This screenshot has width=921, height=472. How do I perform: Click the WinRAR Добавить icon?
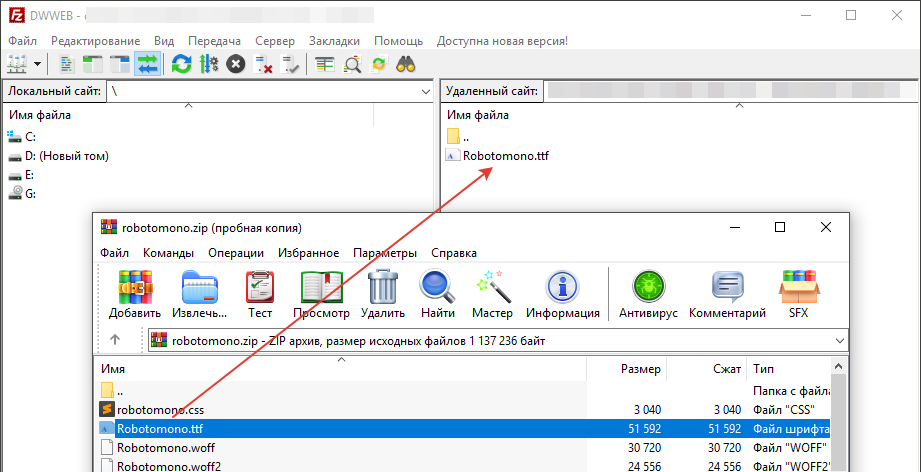click(x=135, y=295)
